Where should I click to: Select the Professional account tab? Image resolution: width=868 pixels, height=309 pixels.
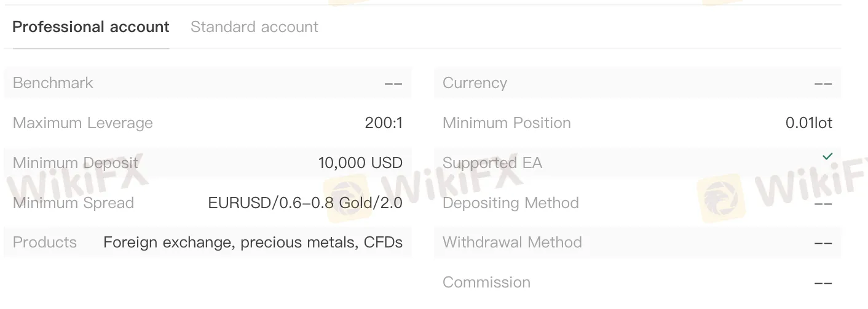91,27
